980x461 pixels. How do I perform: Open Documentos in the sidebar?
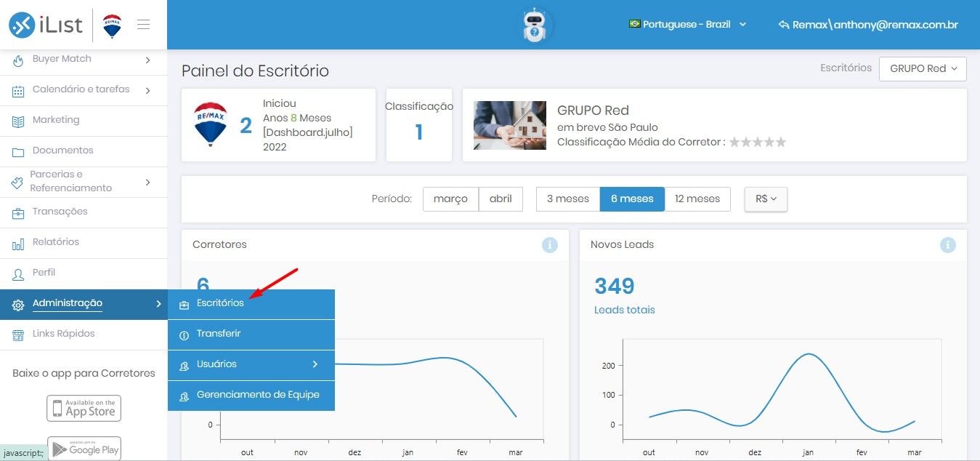tap(84, 151)
